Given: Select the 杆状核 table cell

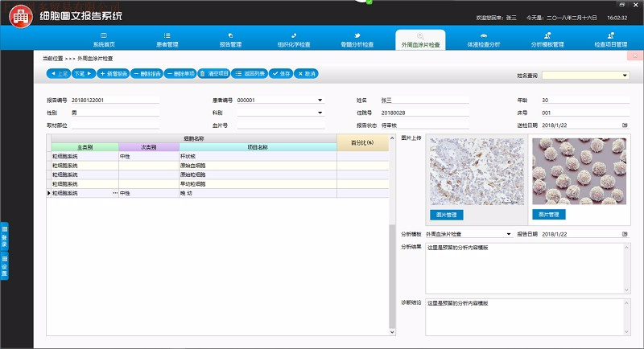Looking at the screenshot, I should click(258, 156).
